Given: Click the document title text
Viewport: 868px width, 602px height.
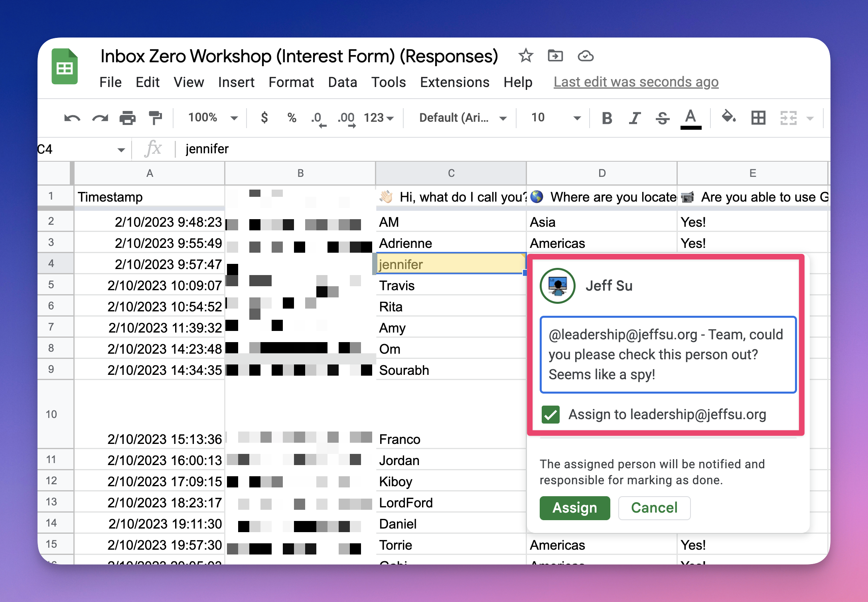Looking at the screenshot, I should pos(299,56).
